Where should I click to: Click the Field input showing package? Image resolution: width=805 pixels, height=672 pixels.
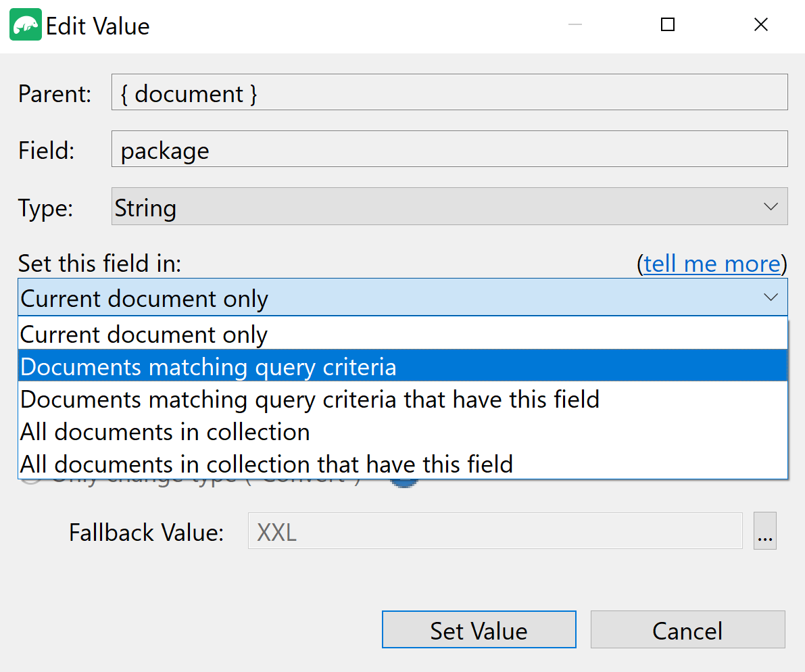point(449,149)
